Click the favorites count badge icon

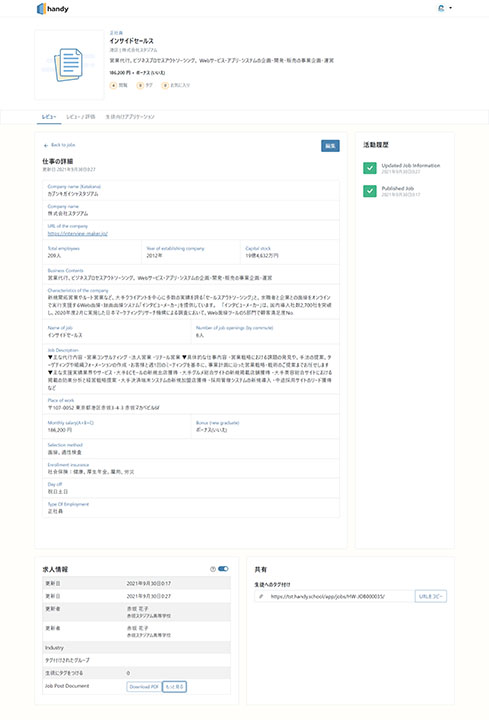[165, 85]
